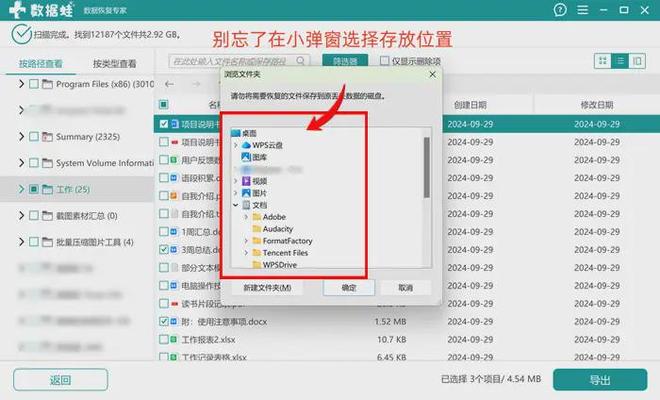Click the back arrow in file pane
The height and width of the screenshot is (400, 660).
point(169,84)
